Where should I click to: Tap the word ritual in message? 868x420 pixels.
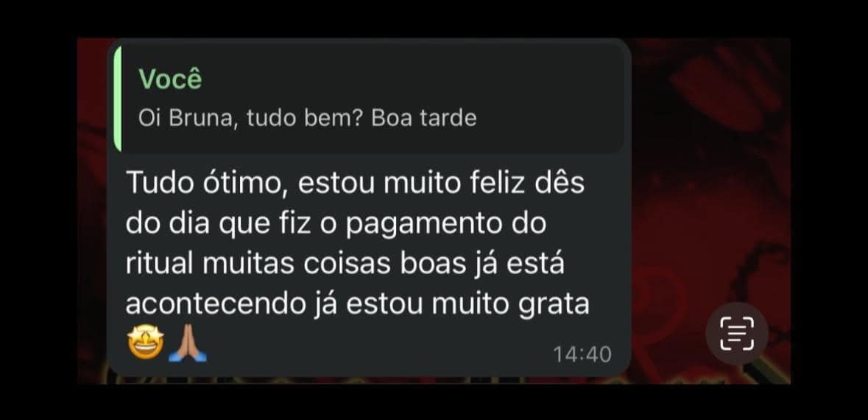point(160,263)
